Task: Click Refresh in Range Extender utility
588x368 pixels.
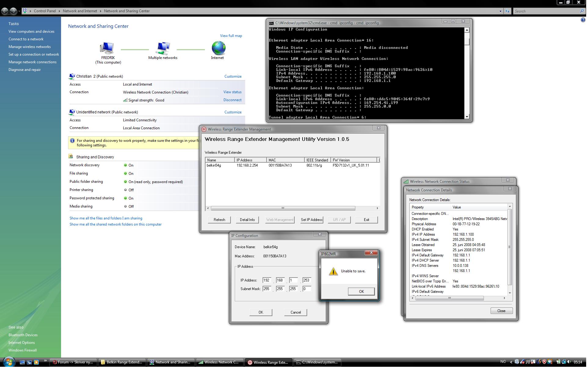Action: [220, 220]
